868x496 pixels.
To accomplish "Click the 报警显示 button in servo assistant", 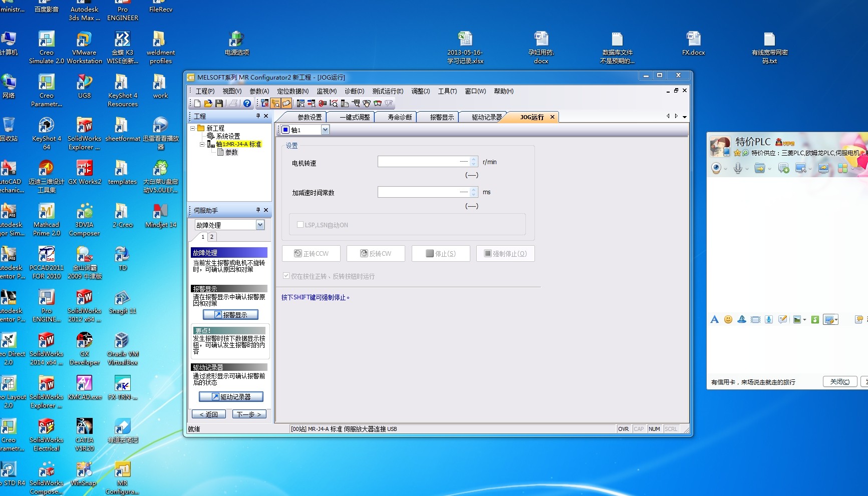I will point(230,315).
